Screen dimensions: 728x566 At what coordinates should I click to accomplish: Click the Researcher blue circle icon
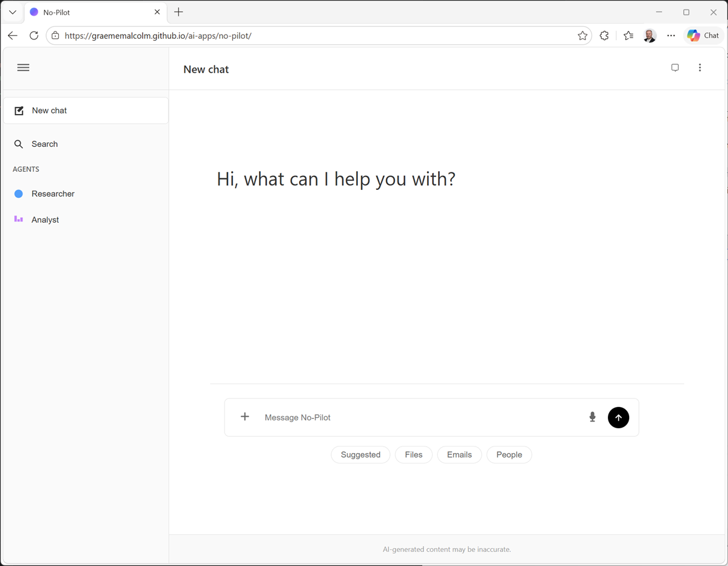(19, 194)
